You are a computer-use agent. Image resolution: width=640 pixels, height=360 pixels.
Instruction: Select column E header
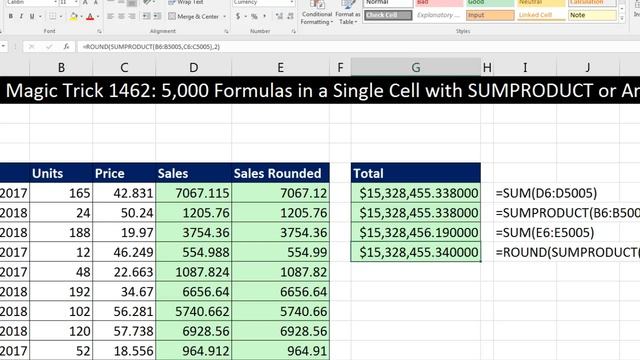280,67
